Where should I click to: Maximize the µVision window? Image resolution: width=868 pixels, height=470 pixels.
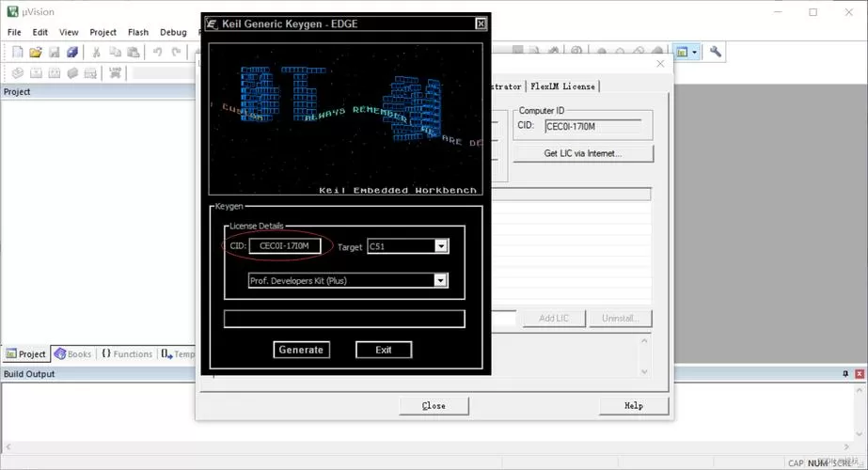[x=813, y=12]
